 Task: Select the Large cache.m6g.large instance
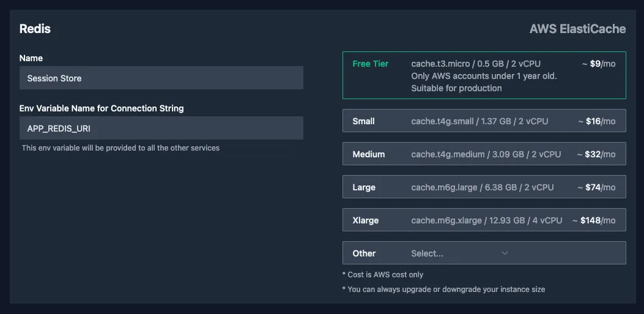pos(484,187)
